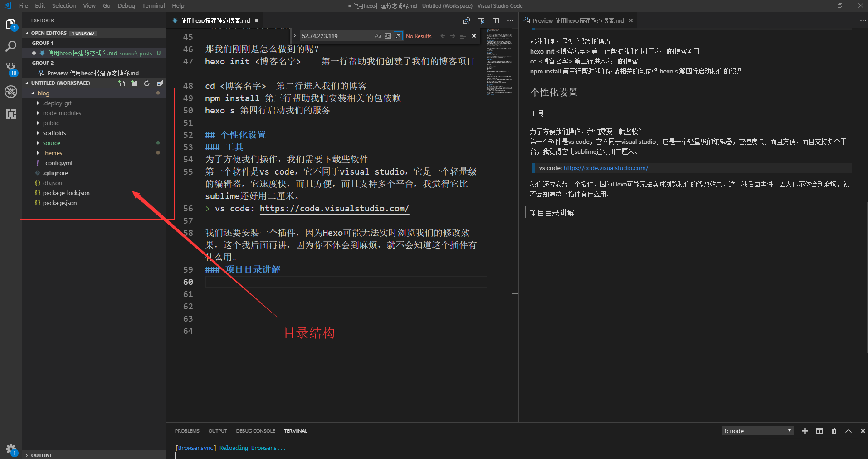Image resolution: width=868 pixels, height=459 pixels.
Task: Open the Search view in activity bar
Action: point(11,46)
